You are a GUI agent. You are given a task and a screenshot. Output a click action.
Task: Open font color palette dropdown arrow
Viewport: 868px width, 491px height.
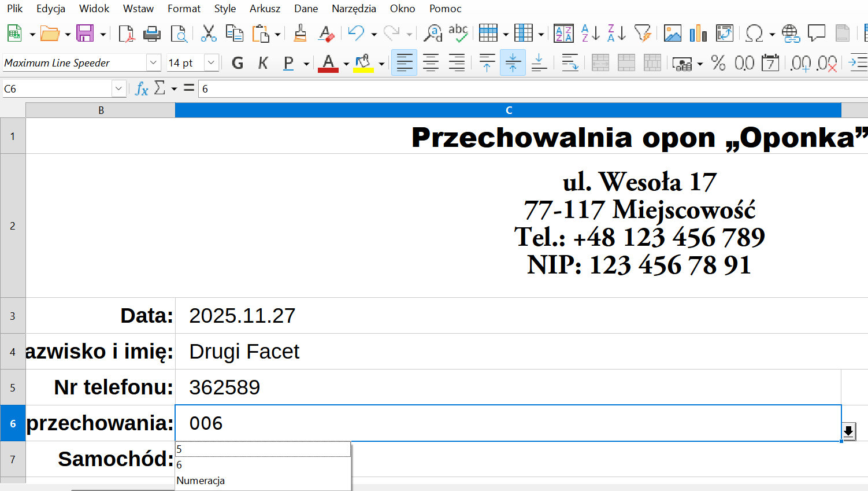tap(346, 64)
